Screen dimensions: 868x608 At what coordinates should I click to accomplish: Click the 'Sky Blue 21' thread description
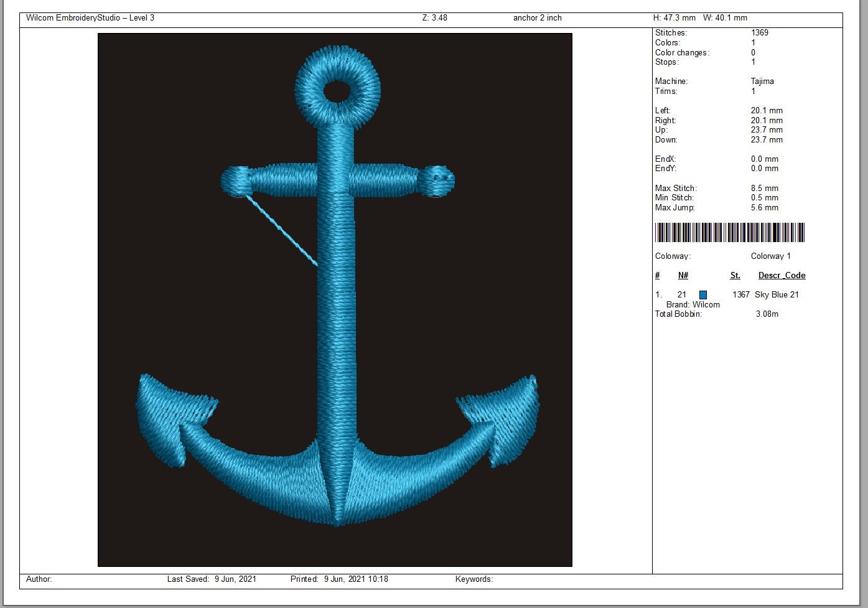tap(777, 295)
